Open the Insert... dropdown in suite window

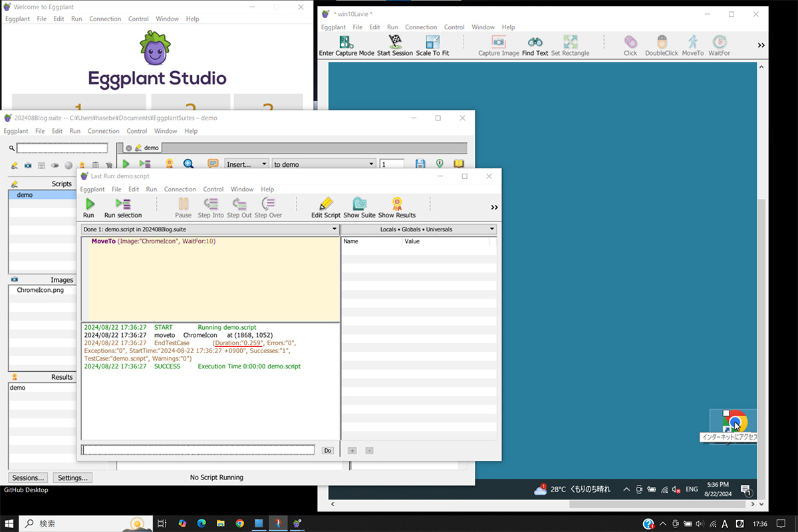coord(247,164)
